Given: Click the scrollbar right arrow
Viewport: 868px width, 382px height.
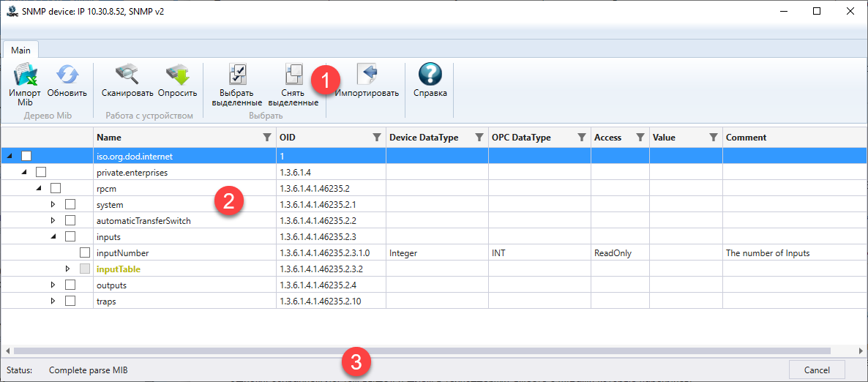Looking at the screenshot, I should tap(861, 351).
